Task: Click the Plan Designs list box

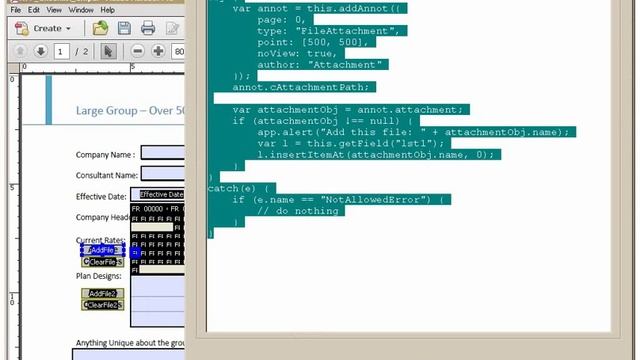Action: click(x=158, y=301)
